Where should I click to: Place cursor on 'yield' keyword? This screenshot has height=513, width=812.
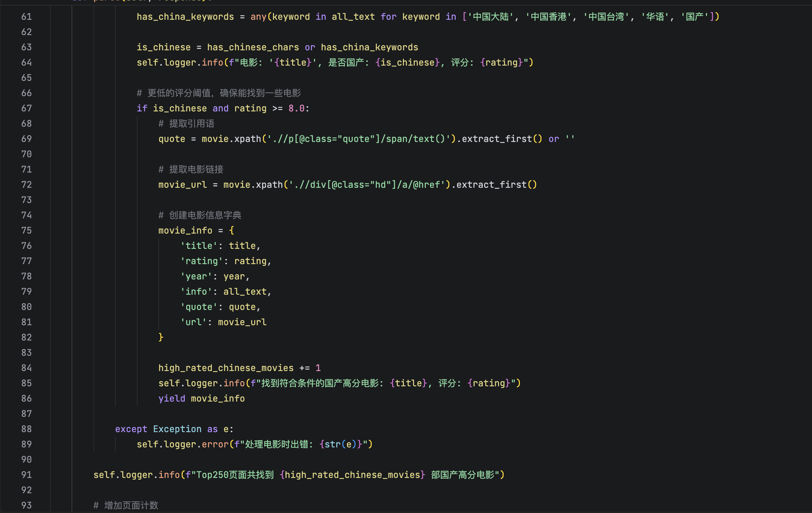pos(172,398)
